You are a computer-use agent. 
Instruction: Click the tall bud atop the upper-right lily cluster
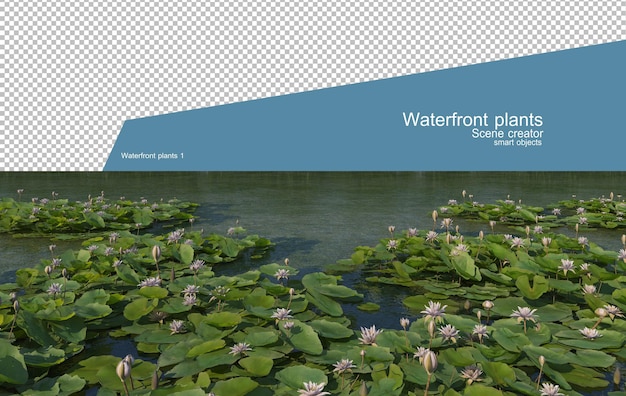click(435, 216)
